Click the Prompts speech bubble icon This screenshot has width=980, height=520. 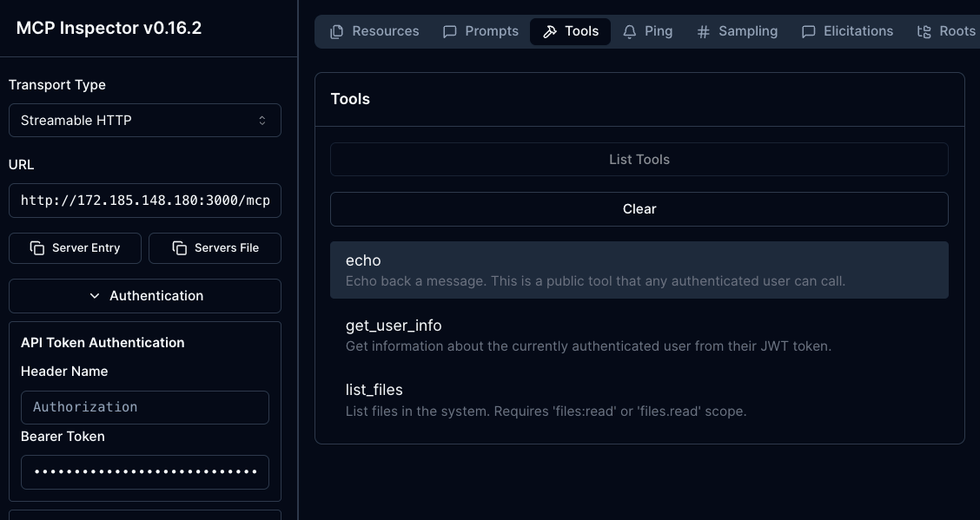449,32
